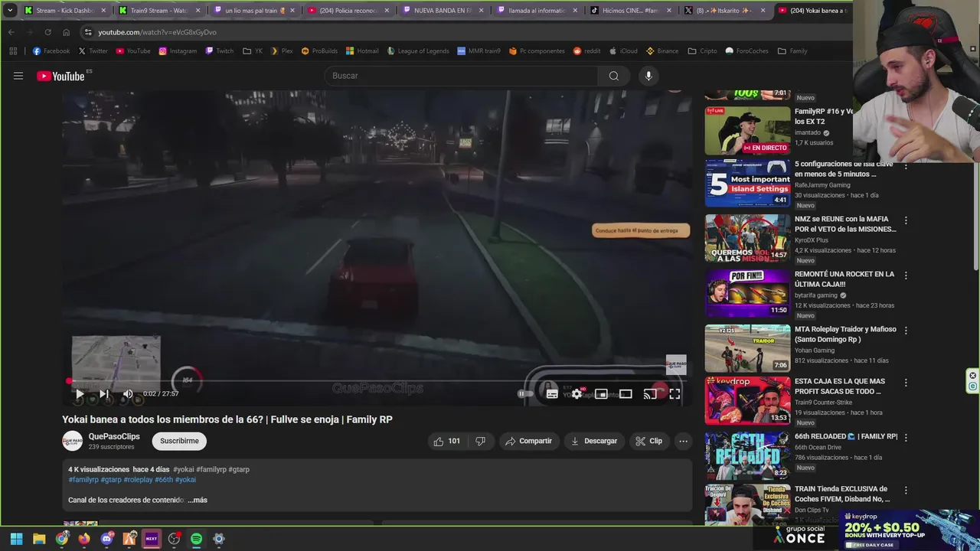Open player settings gear
The image size is (980, 551).
(x=577, y=394)
